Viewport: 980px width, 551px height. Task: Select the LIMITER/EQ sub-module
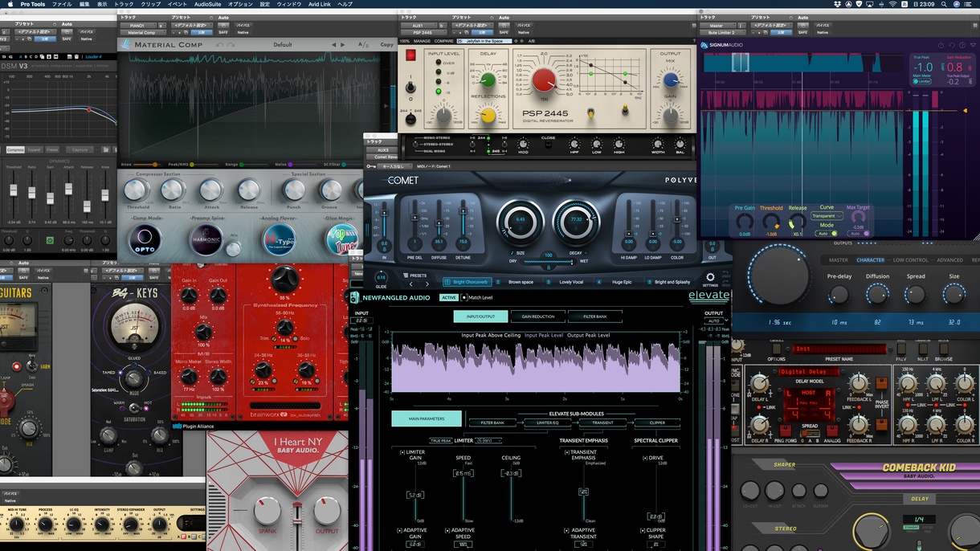coord(548,422)
